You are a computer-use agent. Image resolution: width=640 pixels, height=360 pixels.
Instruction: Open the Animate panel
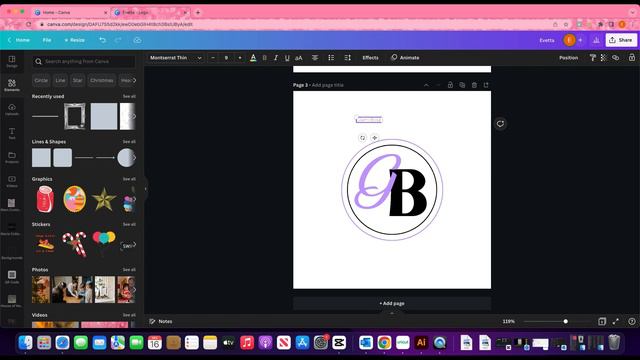click(x=405, y=58)
